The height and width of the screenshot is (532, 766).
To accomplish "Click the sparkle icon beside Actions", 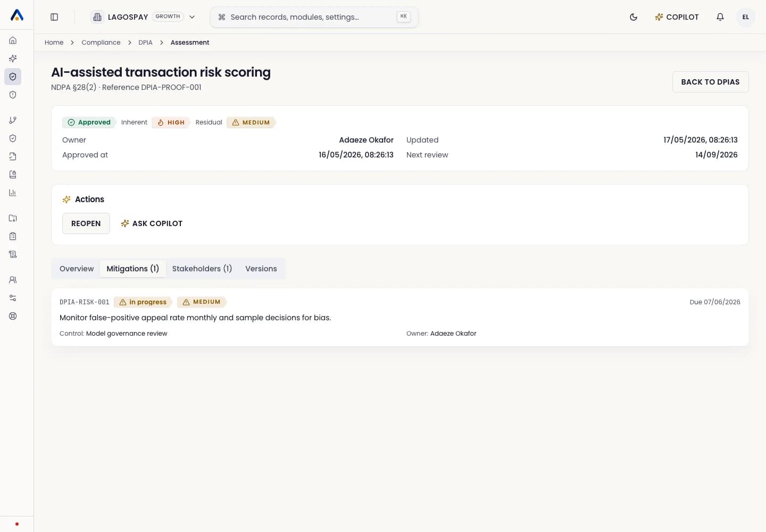I will point(66,199).
